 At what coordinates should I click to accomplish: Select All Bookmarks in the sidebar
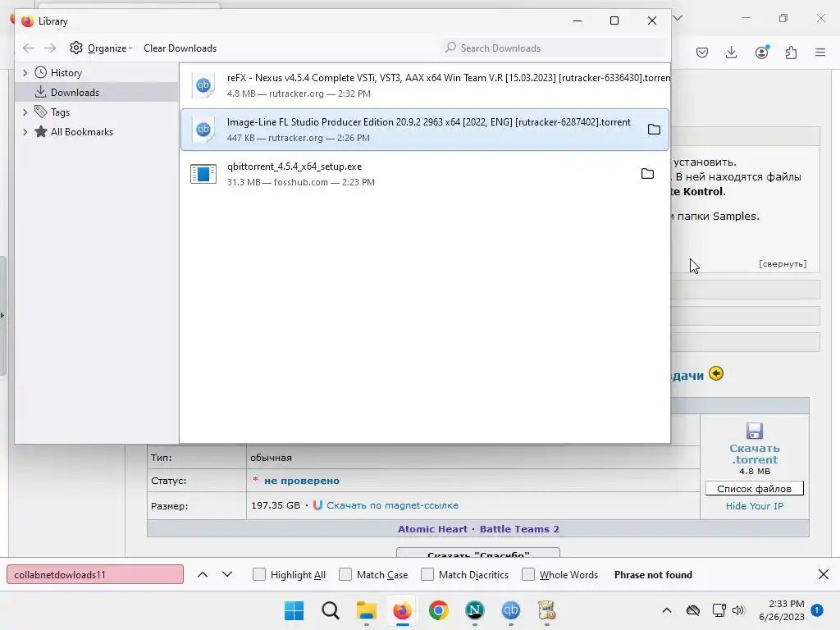[x=81, y=132]
